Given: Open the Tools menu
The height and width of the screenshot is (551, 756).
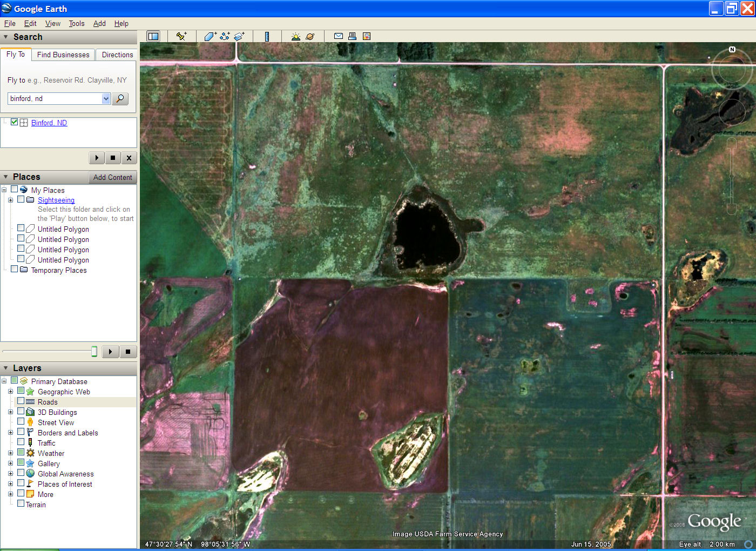Looking at the screenshot, I should click(x=77, y=23).
